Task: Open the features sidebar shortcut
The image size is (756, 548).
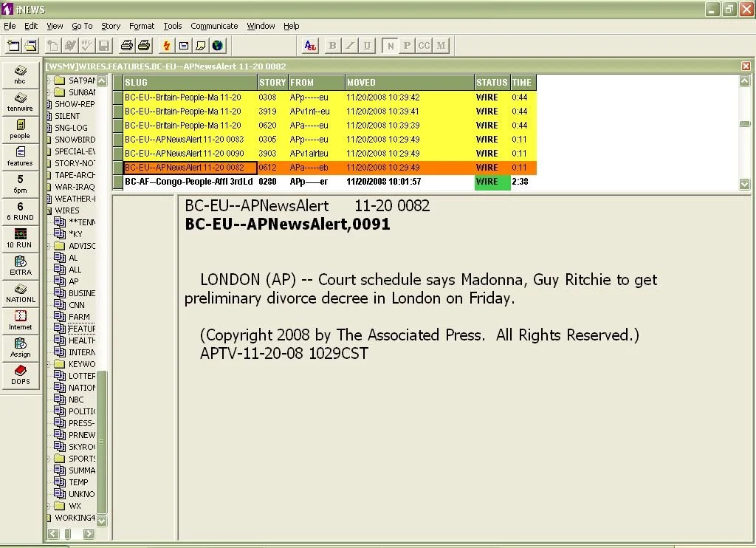Action: pos(20,157)
